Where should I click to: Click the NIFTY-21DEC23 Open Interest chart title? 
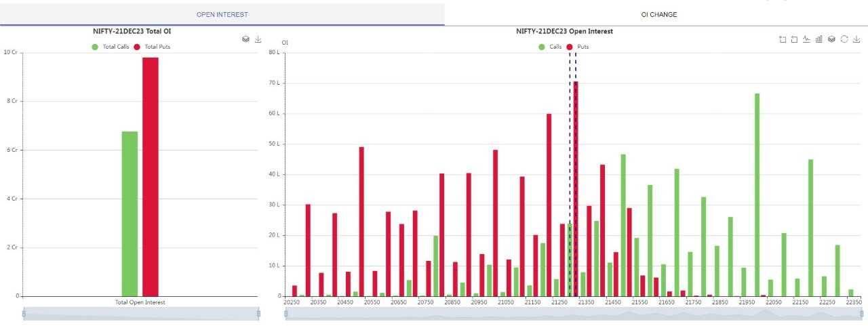[x=564, y=31]
